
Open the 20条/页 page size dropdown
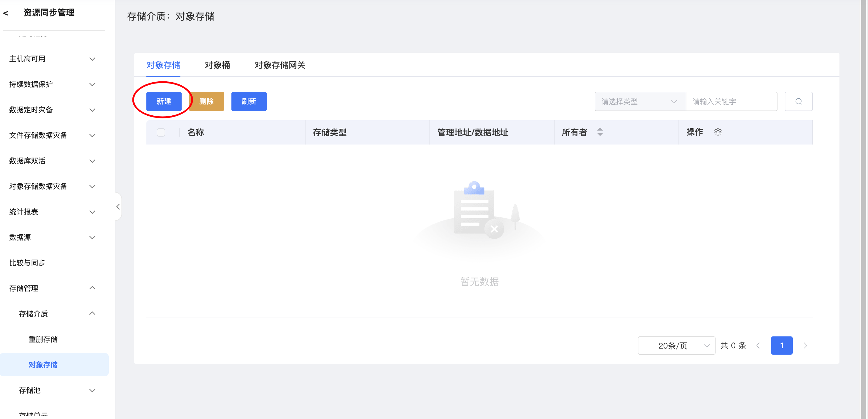676,346
